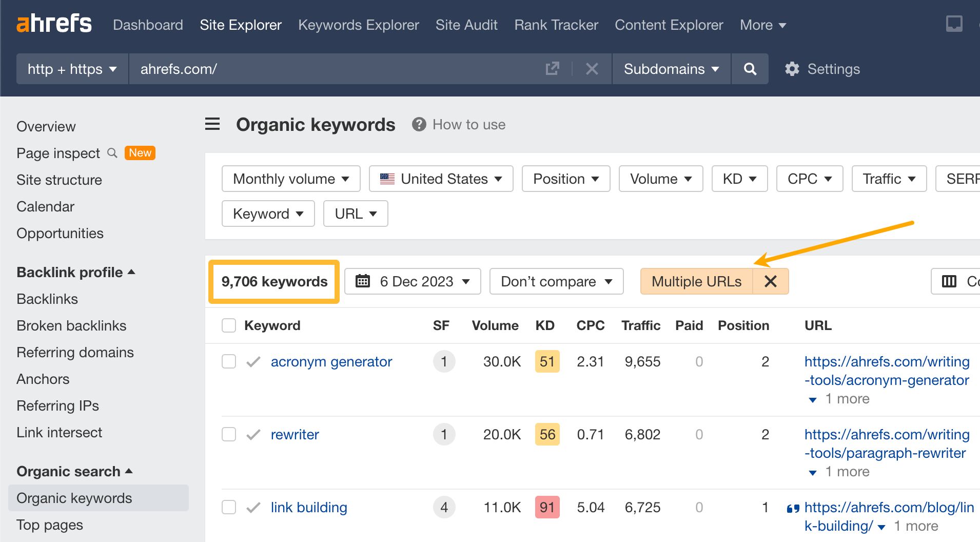Image resolution: width=980 pixels, height=542 pixels.
Task: Open the KD filter dropdown
Action: [739, 179]
